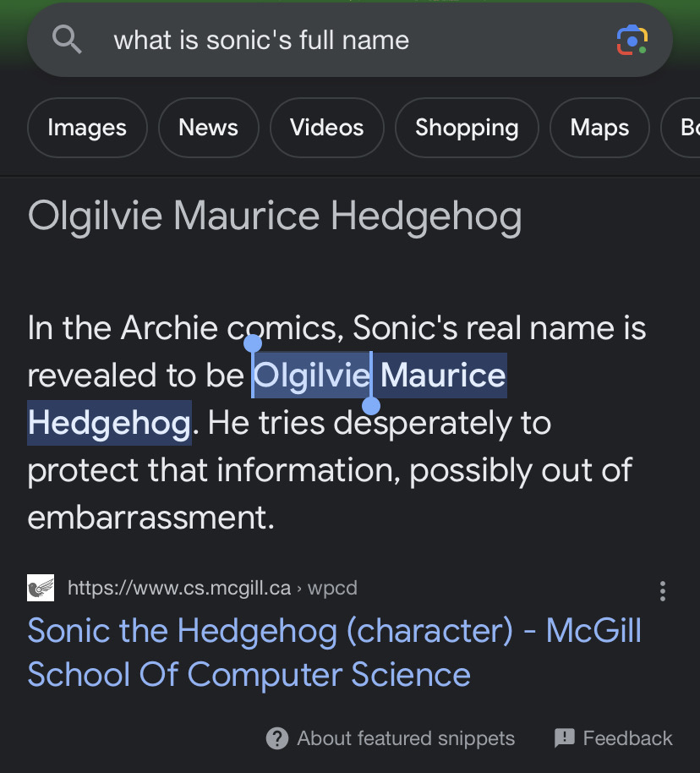This screenshot has width=700, height=773.
Task: Tap the question mark help icon
Action: click(277, 738)
